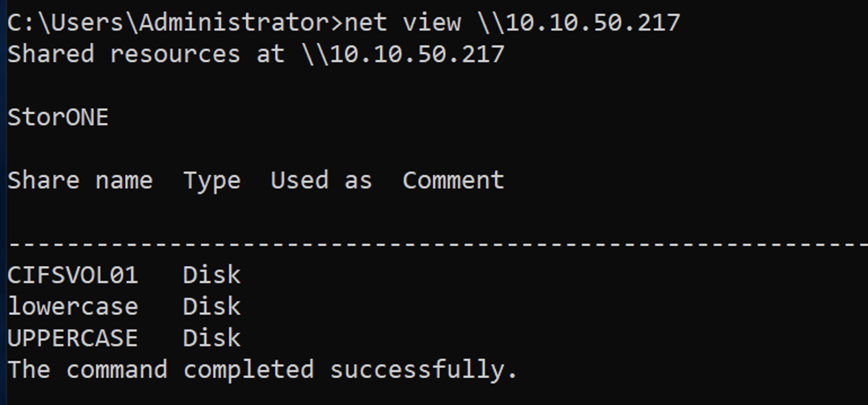This screenshot has height=405, width=868.
Task: Click the IP address 10.10.50.217 in command line
Action: tap(594, 23)
